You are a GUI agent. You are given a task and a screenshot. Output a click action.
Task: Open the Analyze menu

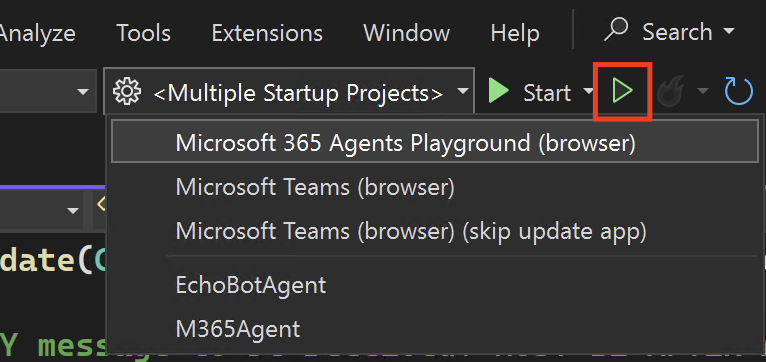point(37,33)
